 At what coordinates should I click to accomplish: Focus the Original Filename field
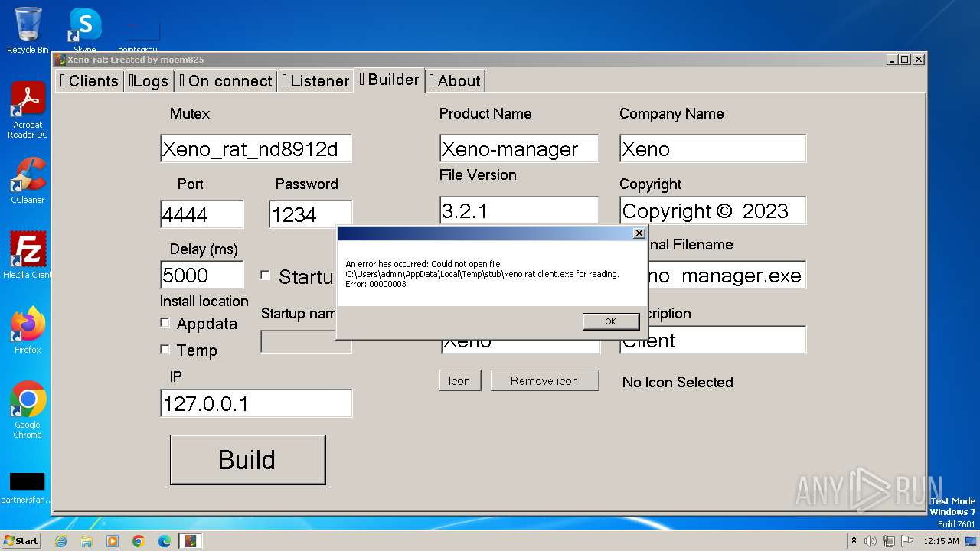pyautogui.click(x=727, y=275)
